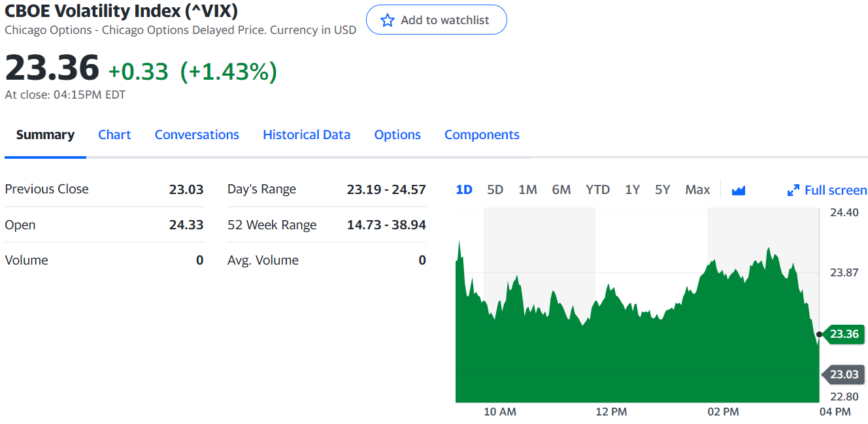View the Components tab
The image size is (868, 424).
[482, 135]
